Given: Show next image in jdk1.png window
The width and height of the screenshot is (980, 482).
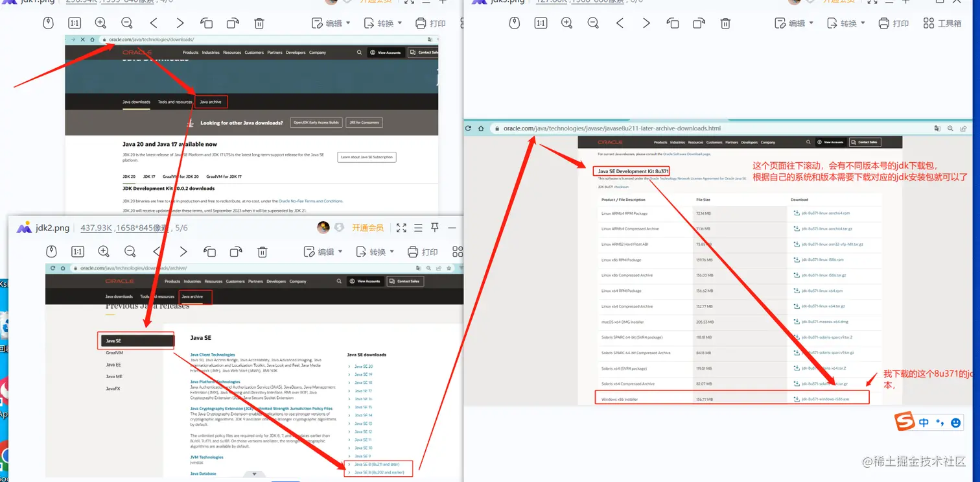Looking at the screenshot, I should pos(180,23).
